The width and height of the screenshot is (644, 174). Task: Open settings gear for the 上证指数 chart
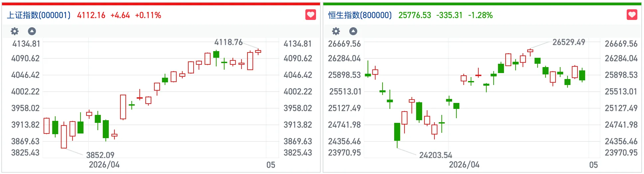(15, 31)
